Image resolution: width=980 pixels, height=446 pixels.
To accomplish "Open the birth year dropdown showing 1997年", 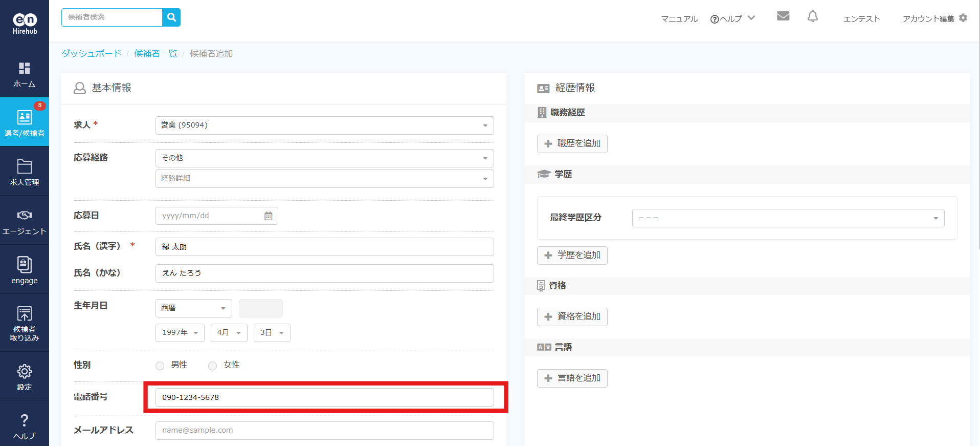I will 180,333.
